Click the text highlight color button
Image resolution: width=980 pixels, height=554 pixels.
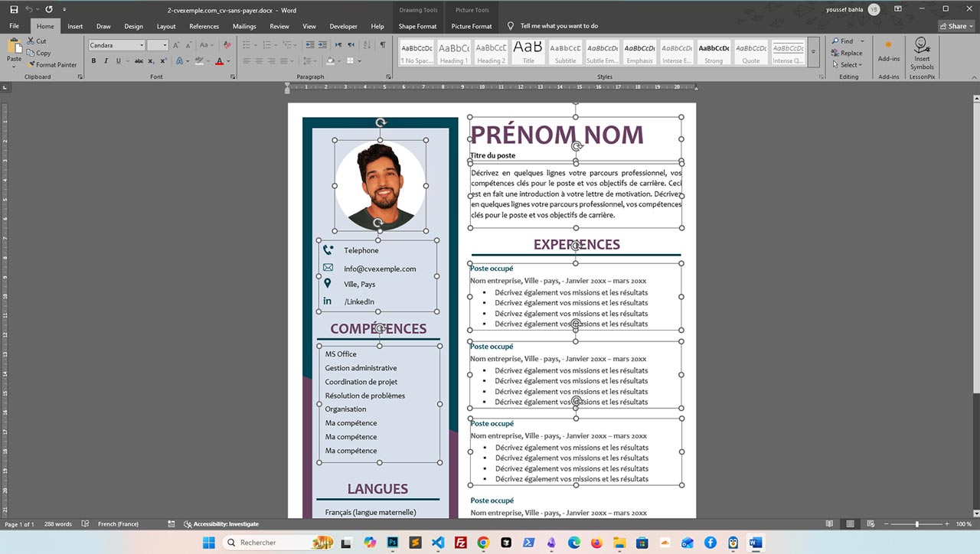point(199,61)
